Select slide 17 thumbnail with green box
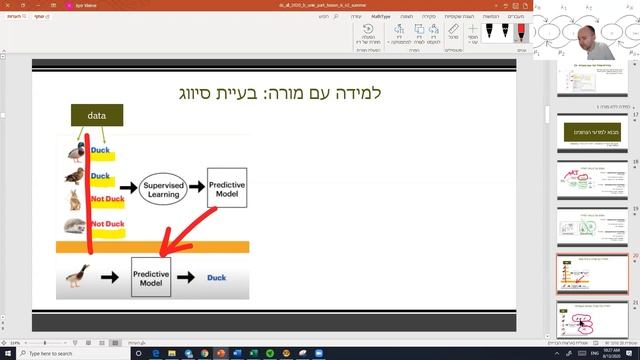This screenshot has height=360, width=640. click(592, 133)
